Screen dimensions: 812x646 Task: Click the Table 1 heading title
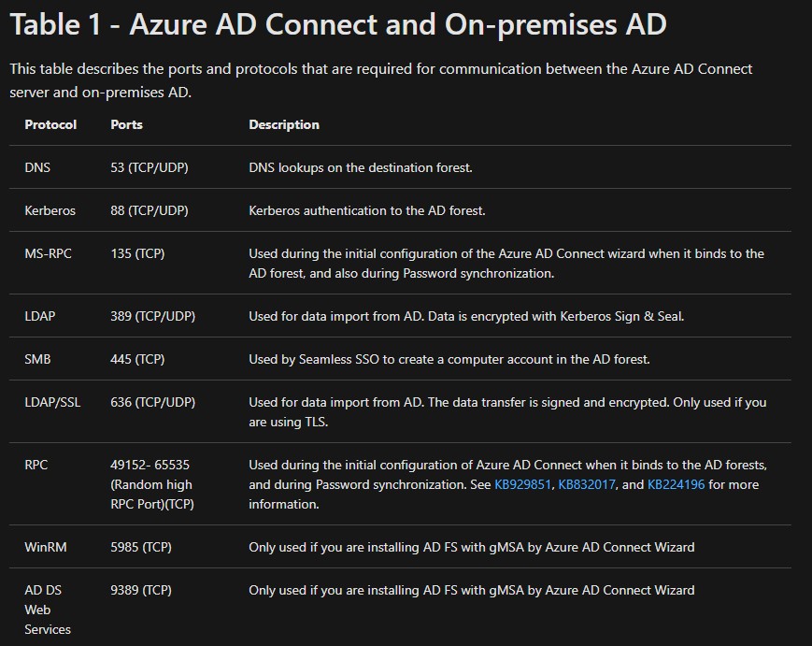(x=338, y=24)
